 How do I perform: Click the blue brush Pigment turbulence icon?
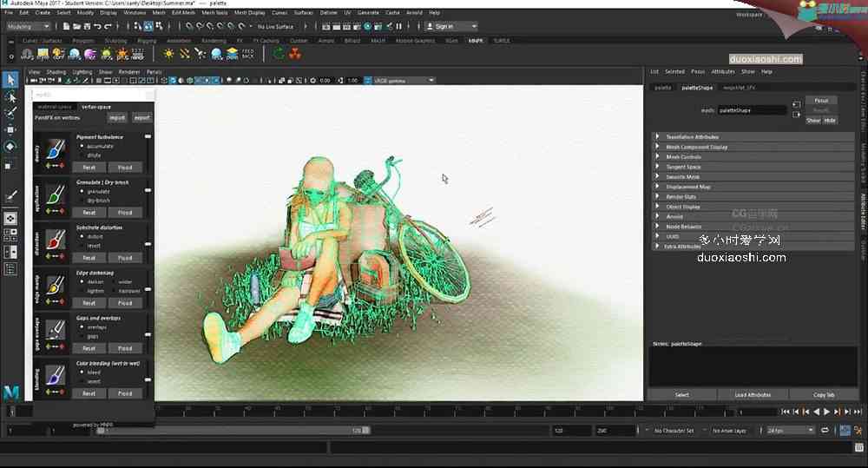coord(55,148)
